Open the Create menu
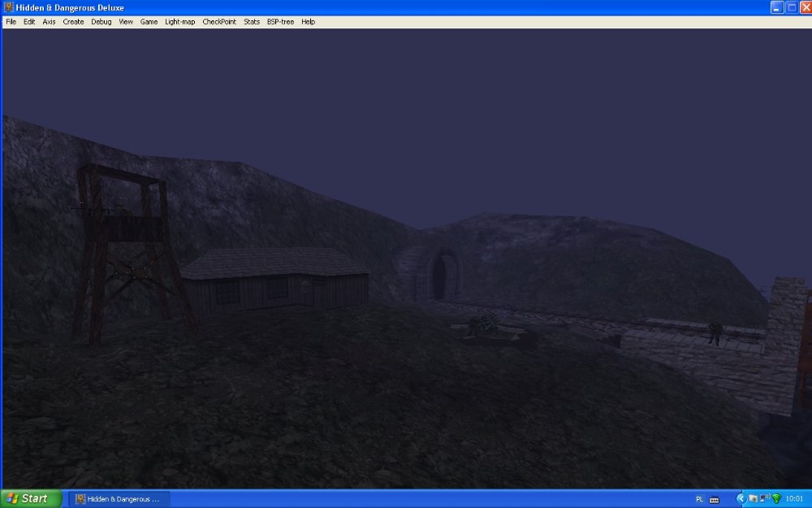The width and height of the screenshot is (812, 508). (73, 22)
